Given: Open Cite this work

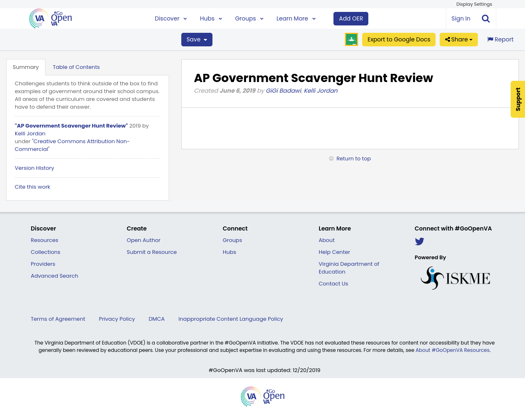Looking at the screenshot, I should 32,186.
